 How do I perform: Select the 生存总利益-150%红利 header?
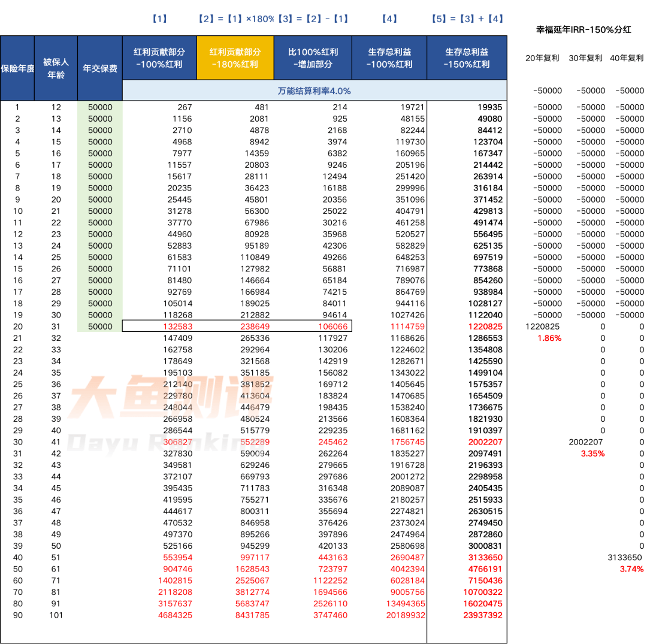[x=467, y=58]
